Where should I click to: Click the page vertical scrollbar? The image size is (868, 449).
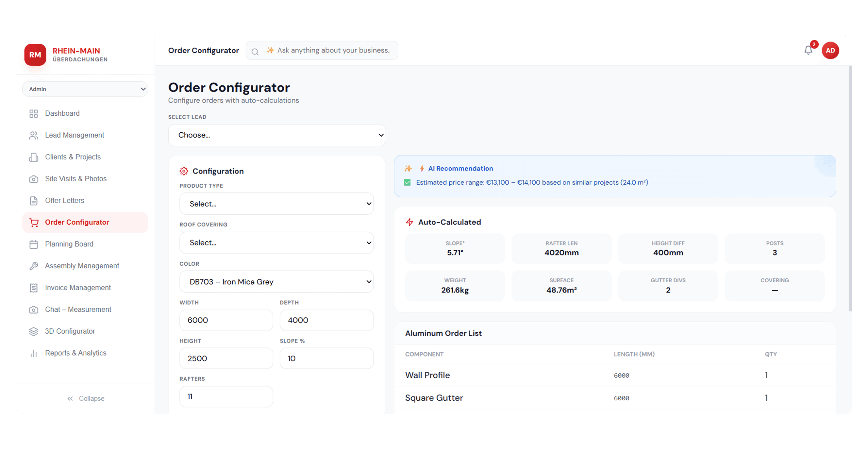(850, 189)
